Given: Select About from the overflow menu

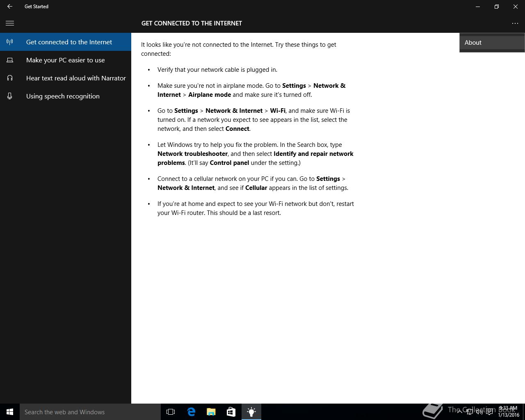Looking at the screenshot, I should coord(492,43).
